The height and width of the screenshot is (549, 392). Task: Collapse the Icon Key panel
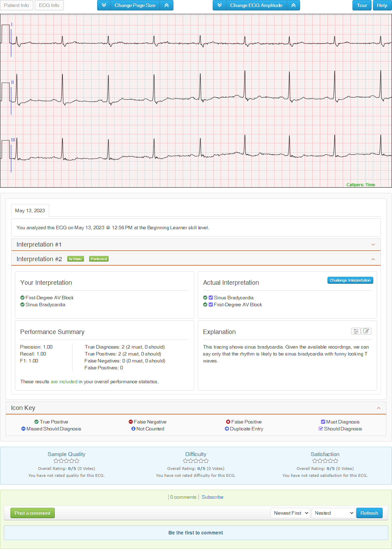(378, 408)
